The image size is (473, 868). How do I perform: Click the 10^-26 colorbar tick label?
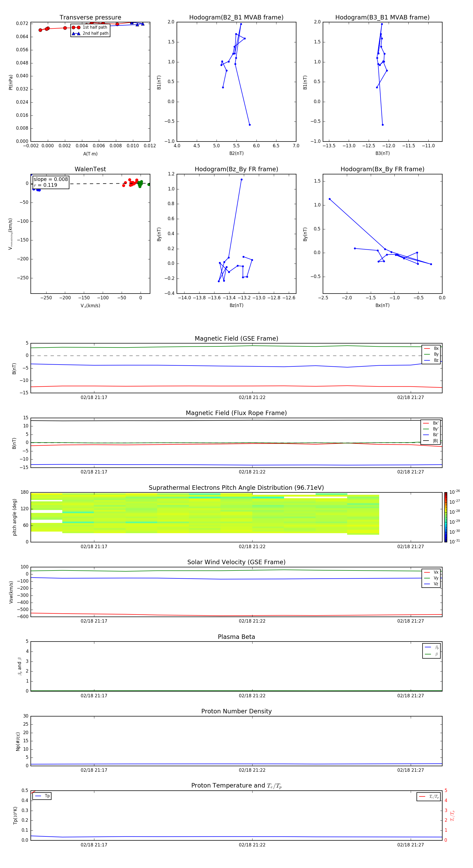455,492
